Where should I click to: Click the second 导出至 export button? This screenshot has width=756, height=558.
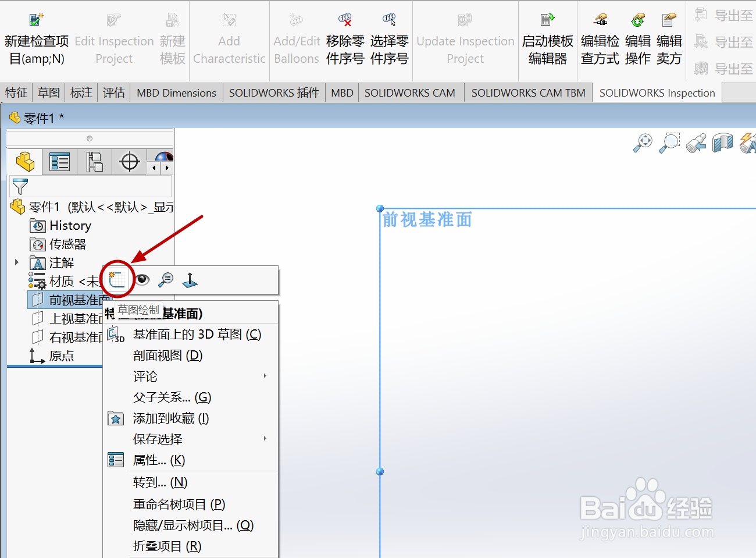(x=724, y=42)
